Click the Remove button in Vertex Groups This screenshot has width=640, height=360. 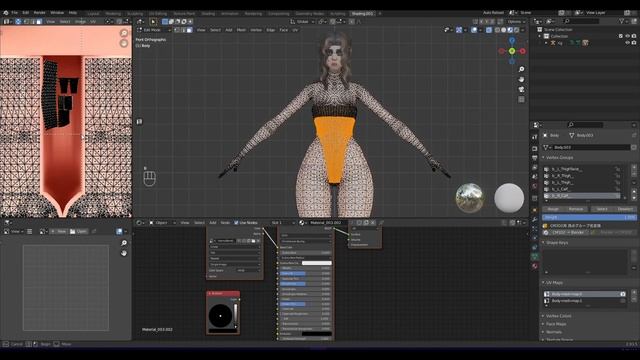(x=576, y=209)
